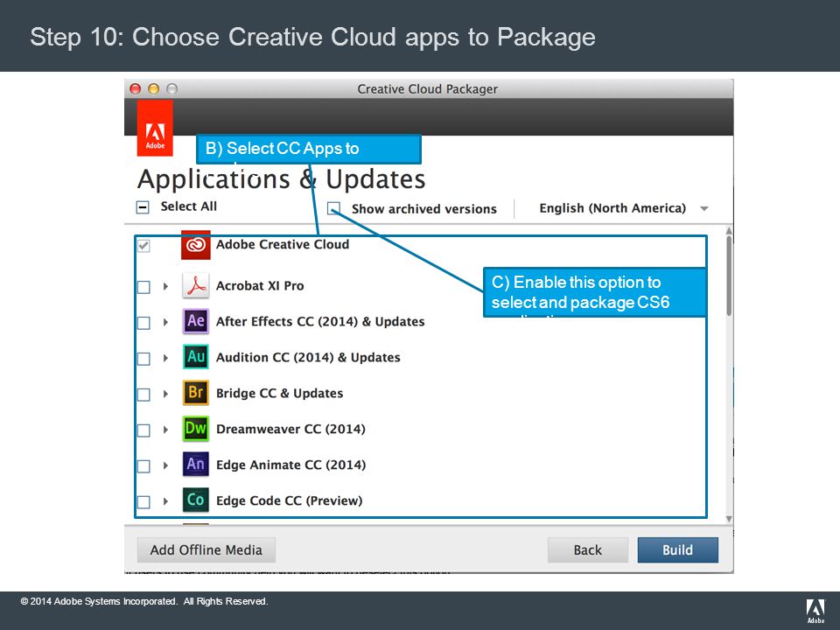Enable Show archived versions checkbox

(333, 208)
